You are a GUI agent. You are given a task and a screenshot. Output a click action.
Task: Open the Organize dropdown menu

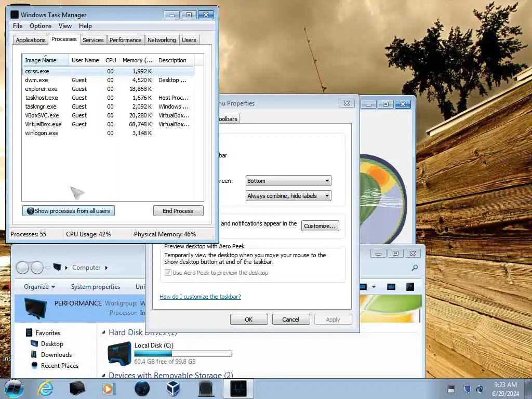coord(39,287)
